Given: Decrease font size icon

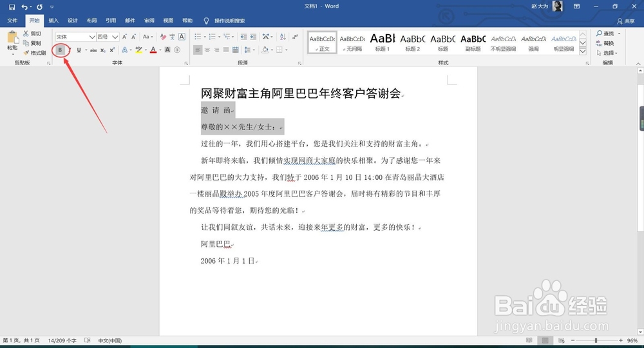Looking at the screenshot, I should pos(133,37).
